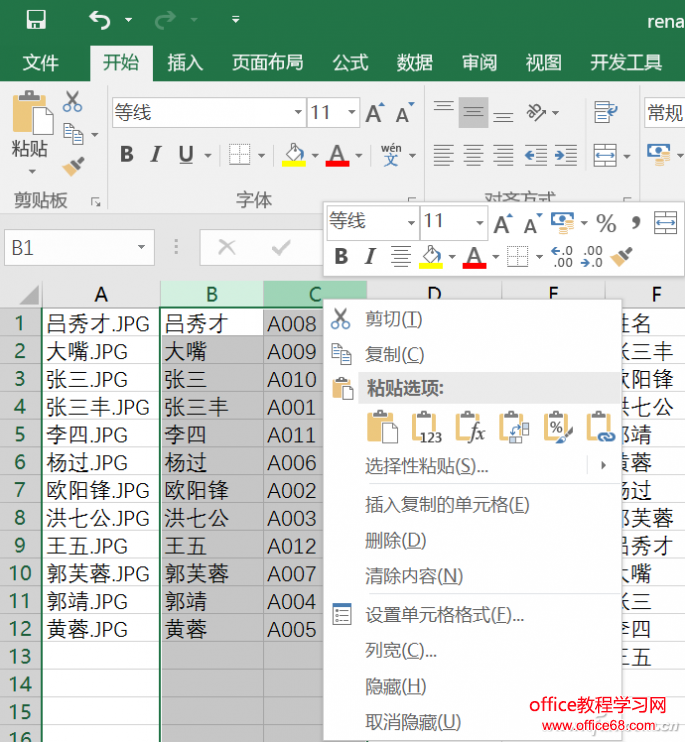Choose Paste Link option
Image resolution: width=685 pixels, height=742 pixels.
(x=601, y=427)
